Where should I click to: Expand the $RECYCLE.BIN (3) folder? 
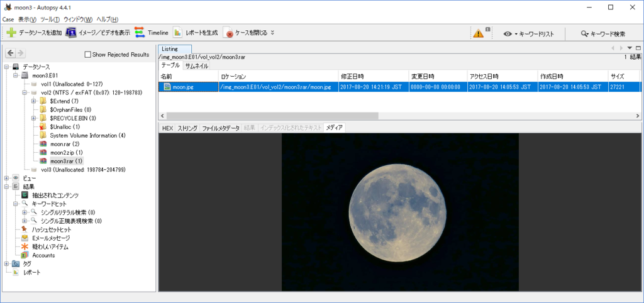click(34, 118)
